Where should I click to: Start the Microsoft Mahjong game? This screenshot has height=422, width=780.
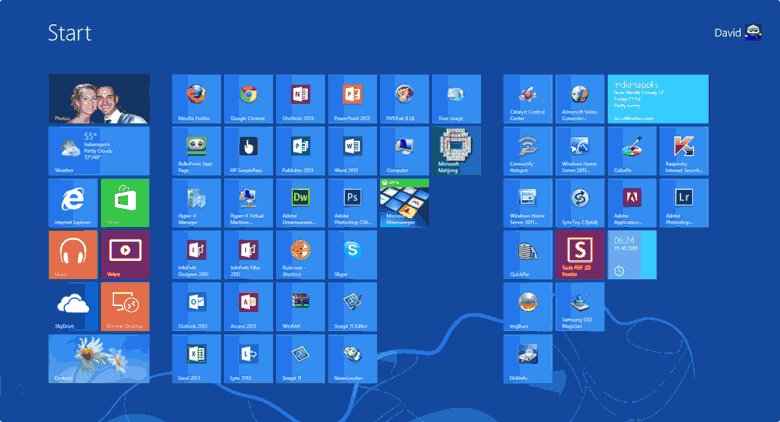pyautogui.click(x=456, y=151)
